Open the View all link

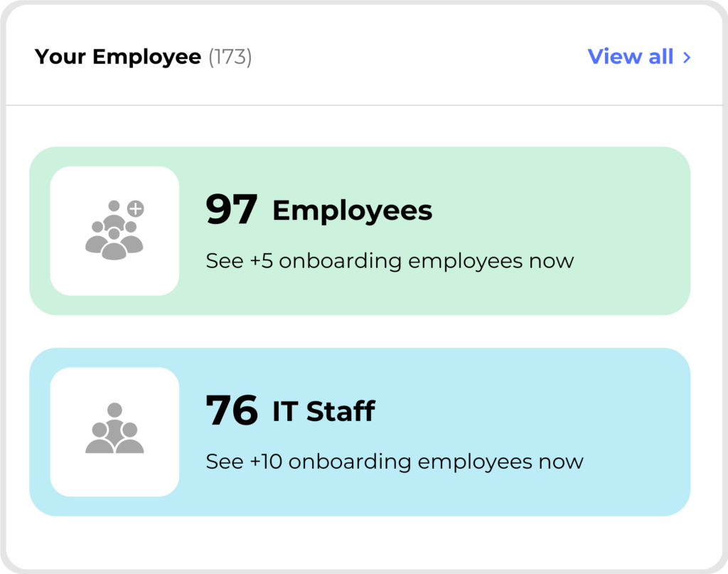(631, 57)
